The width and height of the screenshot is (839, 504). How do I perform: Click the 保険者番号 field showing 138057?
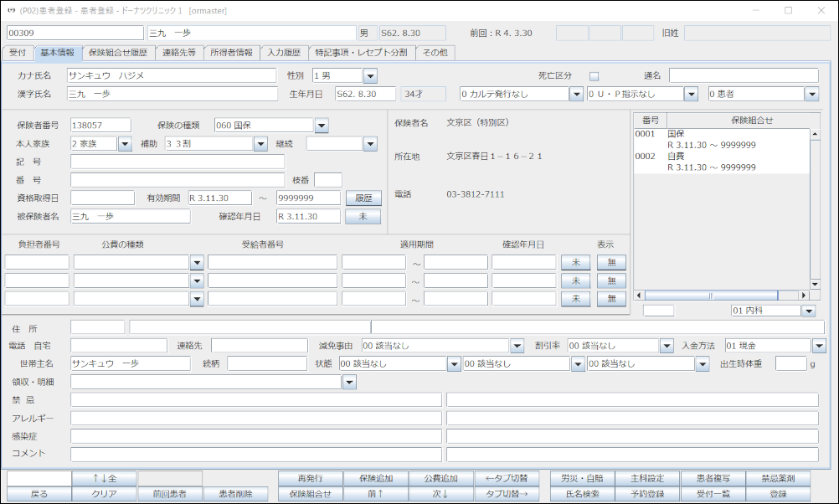[100, 126]
